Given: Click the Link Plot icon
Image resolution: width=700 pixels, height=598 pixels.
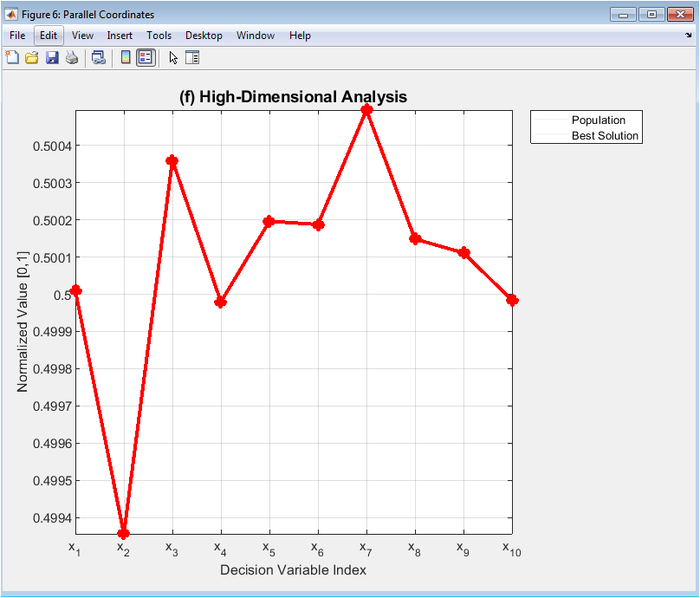Looking at the screenshot, I should (99, 58).
